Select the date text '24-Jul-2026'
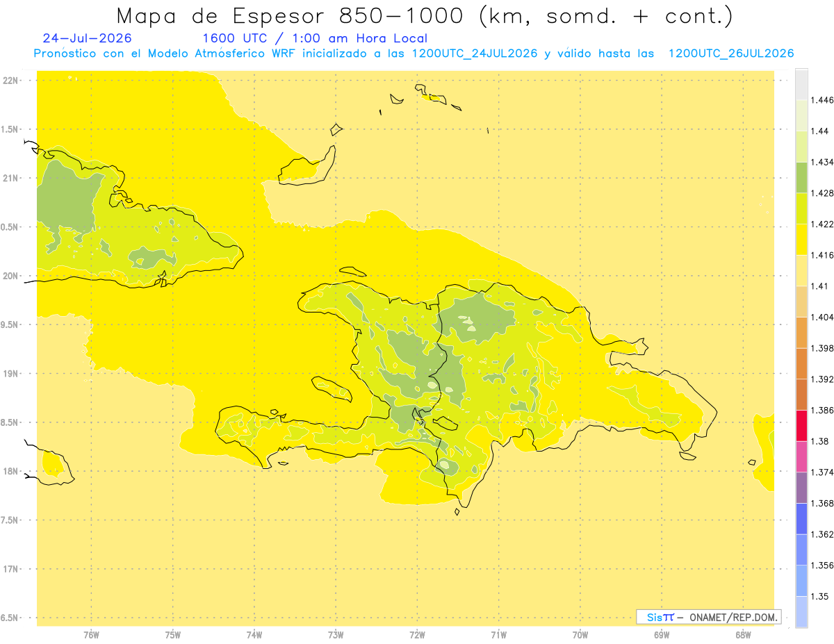The width and height of the screenshot is (834, 644). coord(87,38)
